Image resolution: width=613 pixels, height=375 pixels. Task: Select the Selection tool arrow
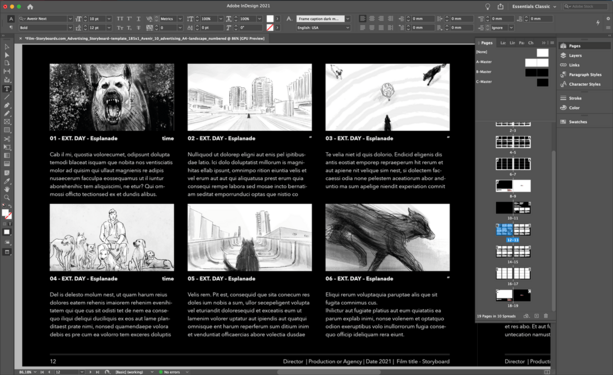tap(7, 47)
